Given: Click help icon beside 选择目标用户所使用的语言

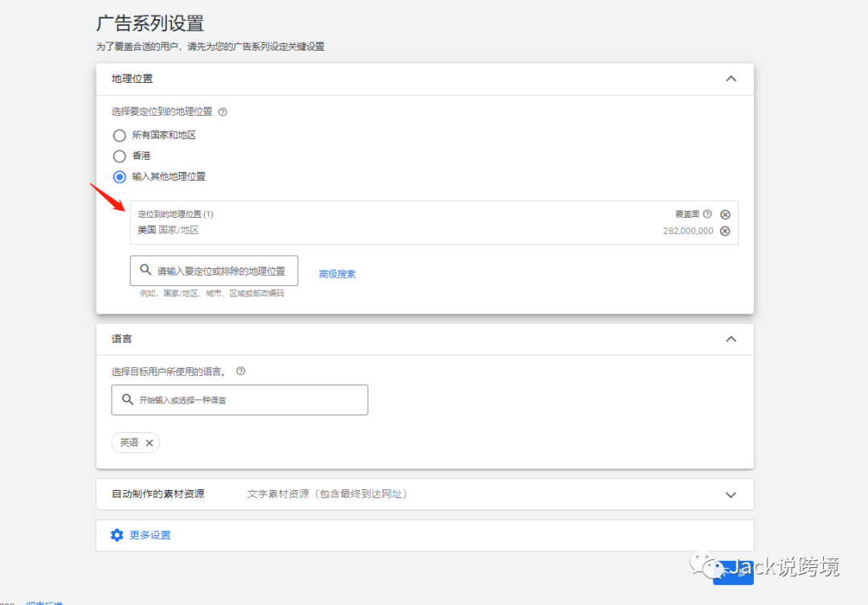Looking at the screenshot, I should click(241, 371).
